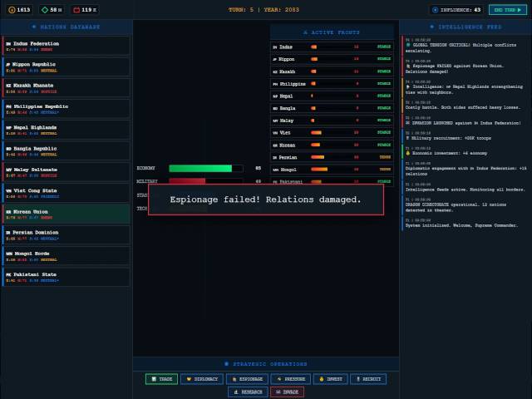Open the Global Tension Critical feed entry
532x399 pixels.
pyautogui.click(x=465, y=46)
